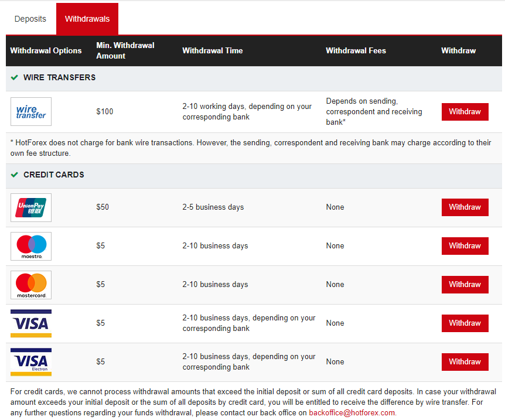Click '2-10 working days' wire transfer time

pyautogui.click(x=247, y=111)
